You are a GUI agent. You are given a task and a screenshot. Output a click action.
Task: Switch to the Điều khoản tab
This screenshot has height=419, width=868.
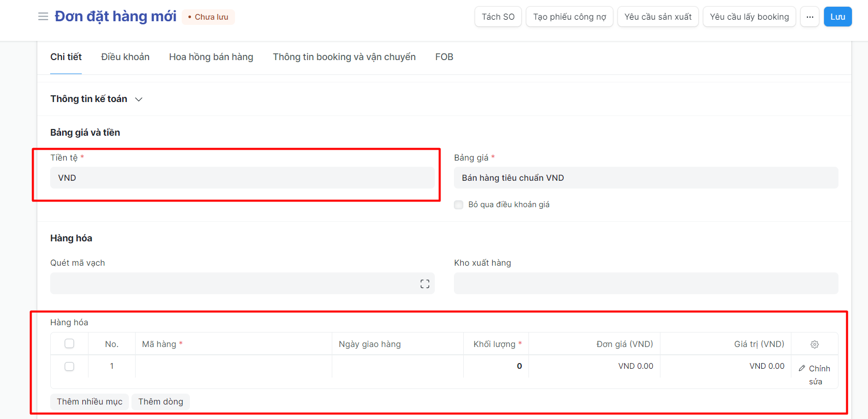tap(125, 57)
